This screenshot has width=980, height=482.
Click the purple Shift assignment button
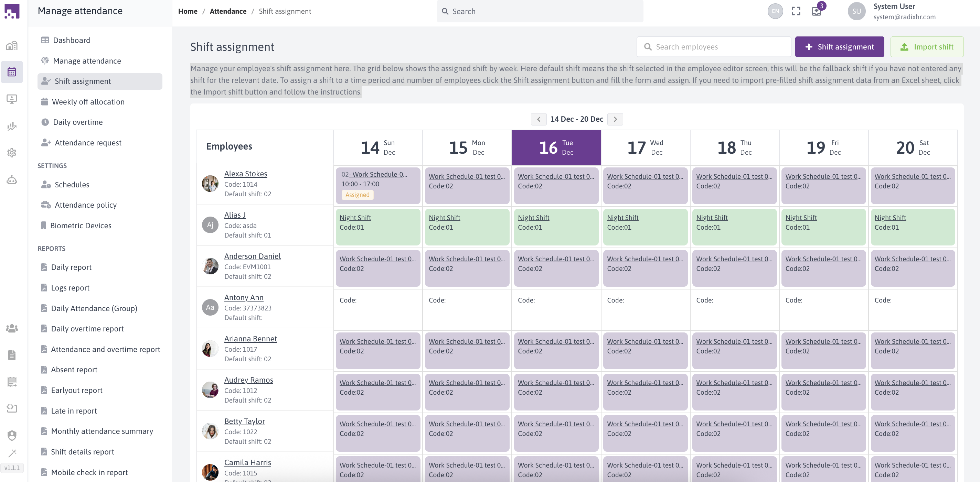tap(839, 47)
